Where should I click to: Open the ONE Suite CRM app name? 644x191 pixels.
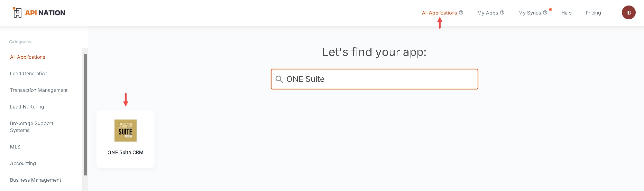point(126,152)
